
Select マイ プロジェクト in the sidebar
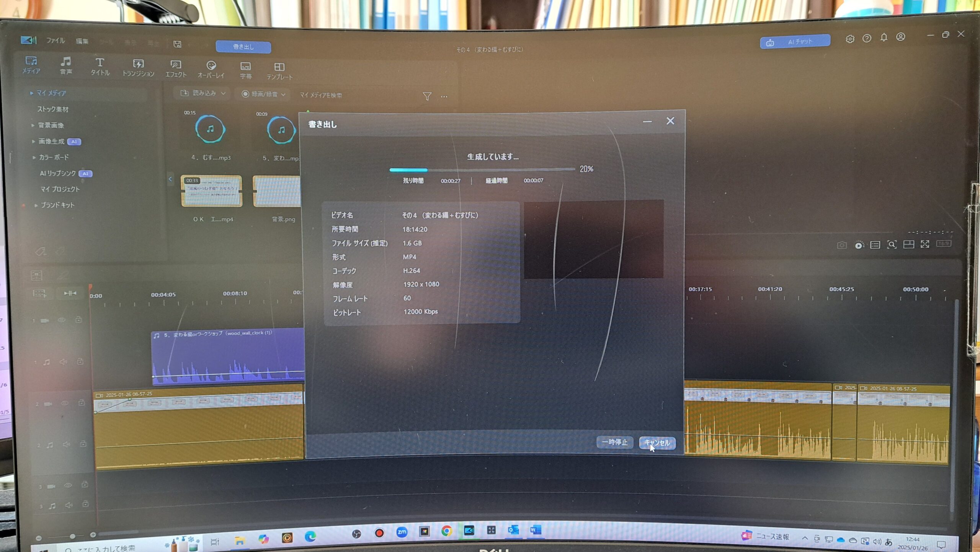coord(60,189)
